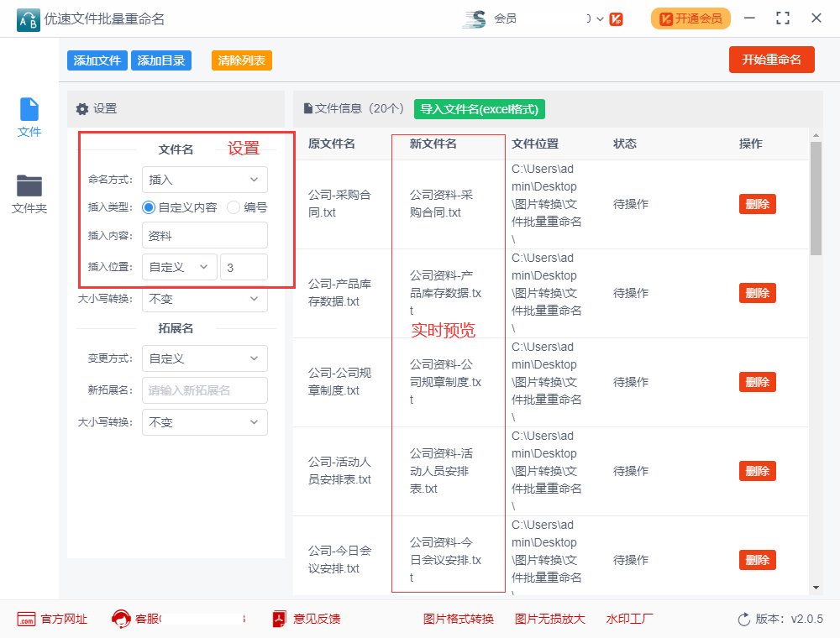Screen dimensions: 840x638
Task: Select new name 公司资料-今日会议安排.txt
Action: [x=446, y=560]
